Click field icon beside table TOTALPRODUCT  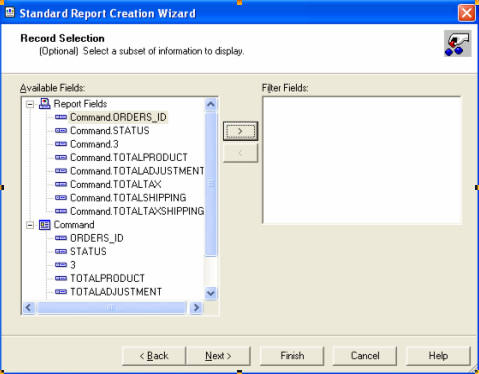coord(61,278)
